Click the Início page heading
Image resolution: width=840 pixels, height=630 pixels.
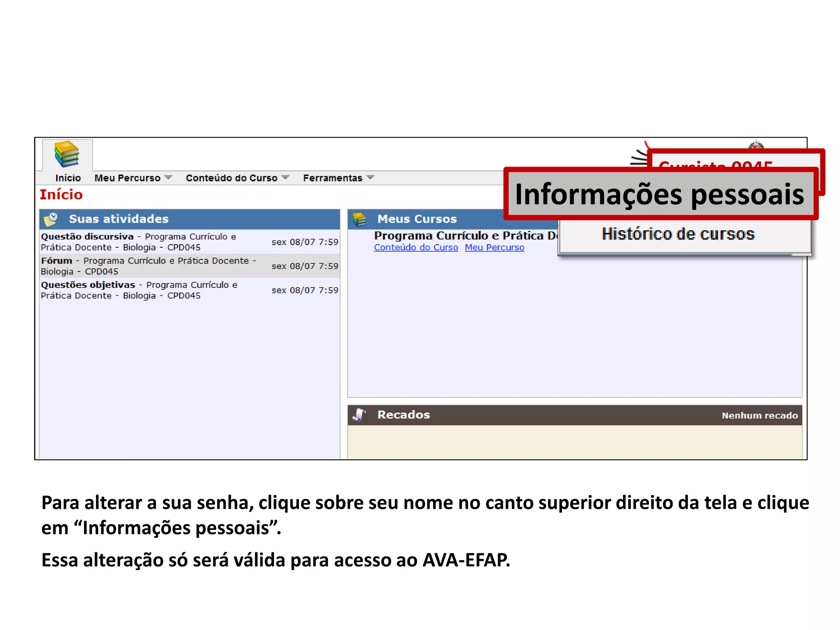click(61, 194)
